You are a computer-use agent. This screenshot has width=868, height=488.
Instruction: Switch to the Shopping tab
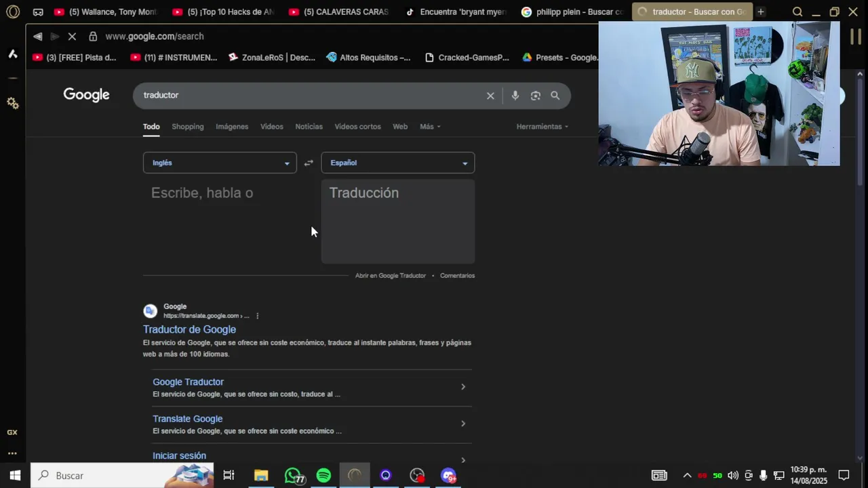click(188, 127)
